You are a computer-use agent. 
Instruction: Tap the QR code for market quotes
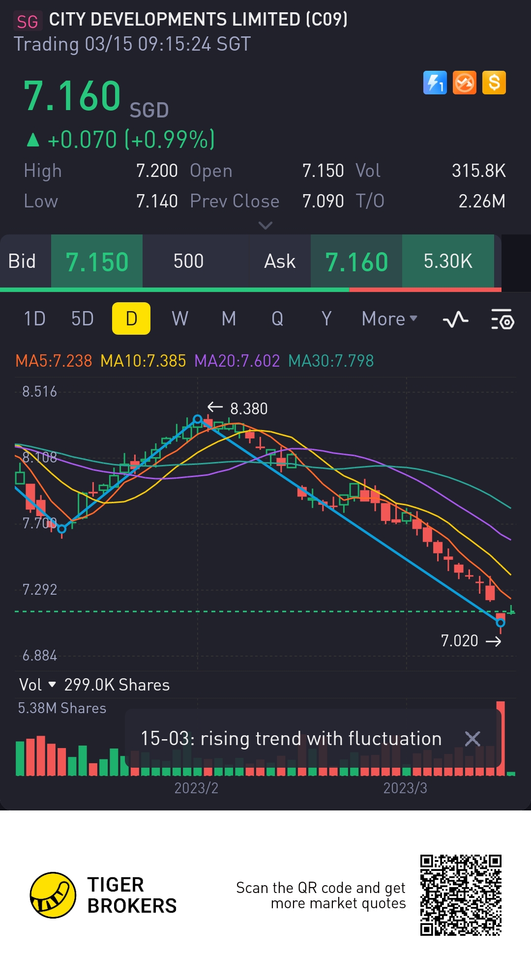click(x=461, y=895)
